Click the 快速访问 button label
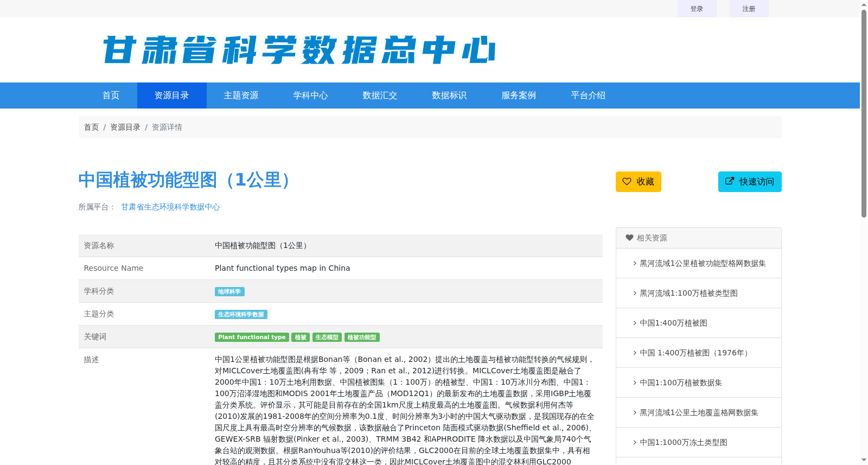868x465 pixels. tap(757, 182)
